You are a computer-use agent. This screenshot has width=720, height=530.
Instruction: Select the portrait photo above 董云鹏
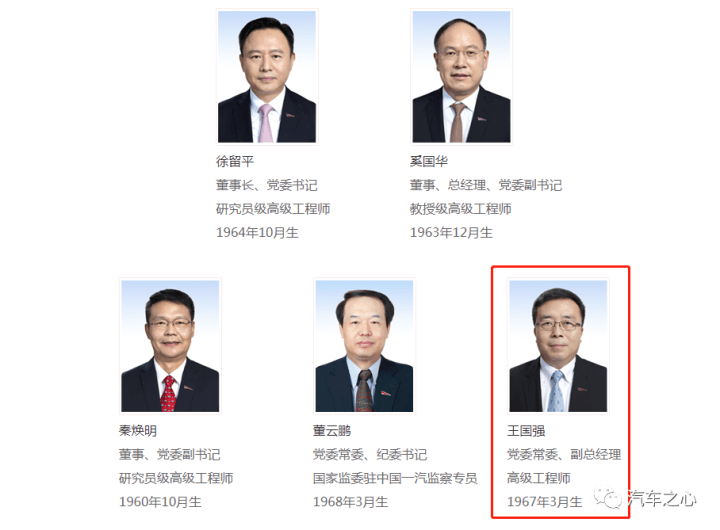point(364,346)
